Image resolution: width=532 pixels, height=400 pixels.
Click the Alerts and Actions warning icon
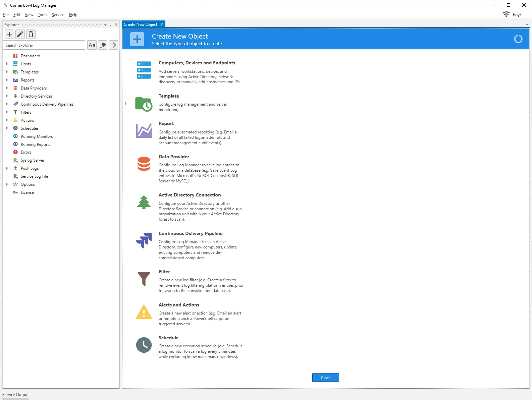[x=144, y=312]
